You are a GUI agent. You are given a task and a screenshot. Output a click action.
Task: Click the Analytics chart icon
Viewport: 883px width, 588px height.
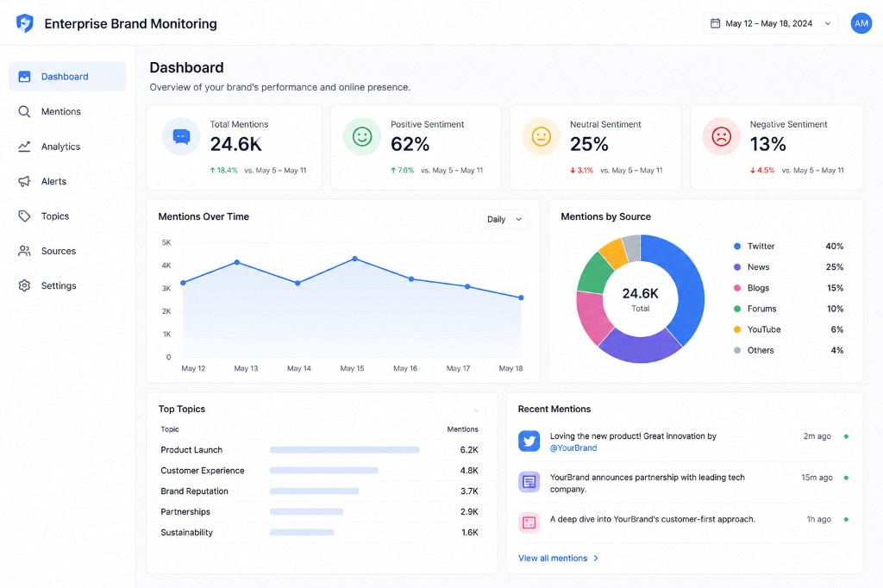[24, 147]
